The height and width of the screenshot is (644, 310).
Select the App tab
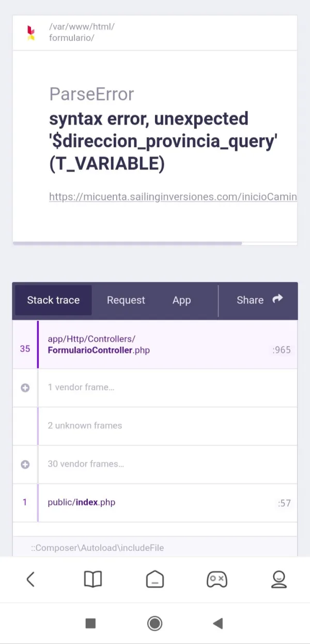(x=181, y=300)
